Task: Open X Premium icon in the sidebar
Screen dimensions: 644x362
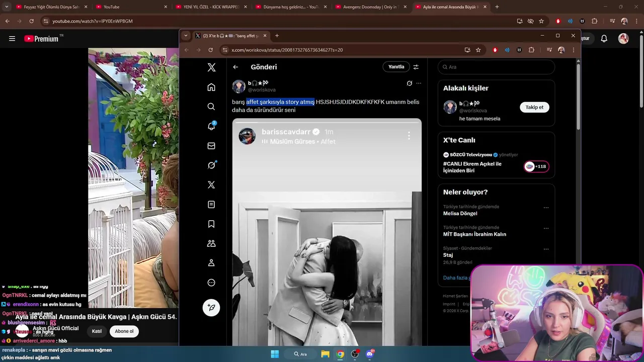Action: pyautogui.click(x=211, y=185)
